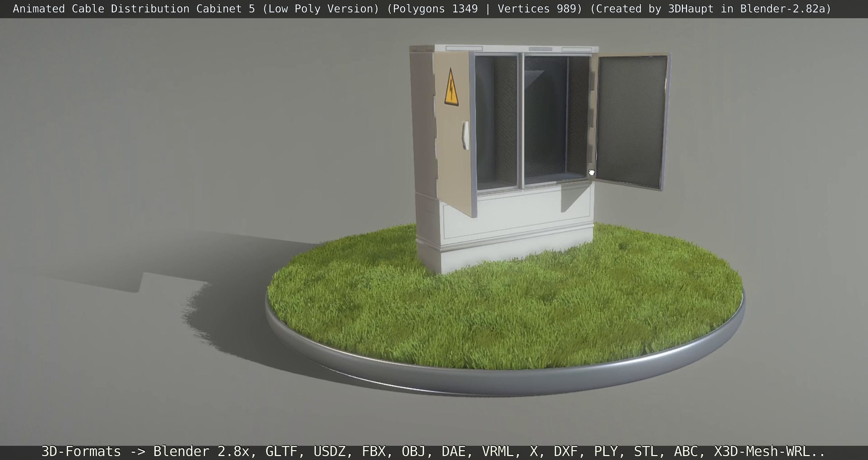This screenshot has height=460, width=868.
Task: Click the white handle on left door
Action: click(x=465, y=135)
